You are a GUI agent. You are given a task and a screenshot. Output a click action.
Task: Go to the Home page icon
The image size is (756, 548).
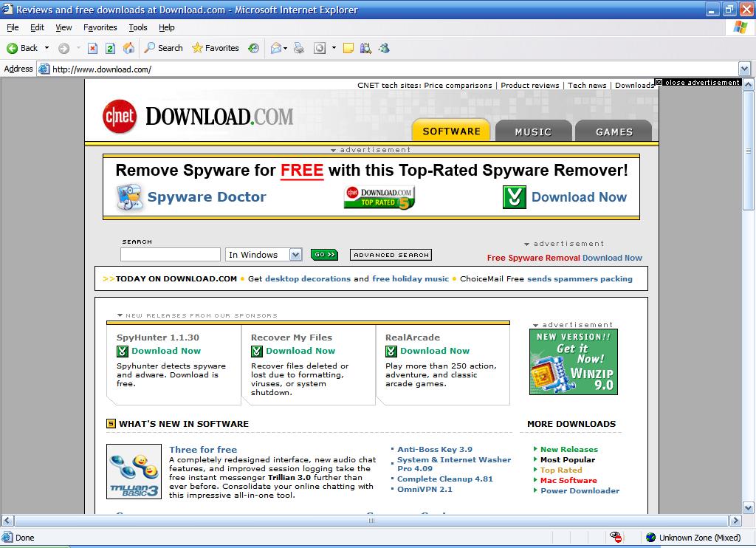tap(128, 48)
